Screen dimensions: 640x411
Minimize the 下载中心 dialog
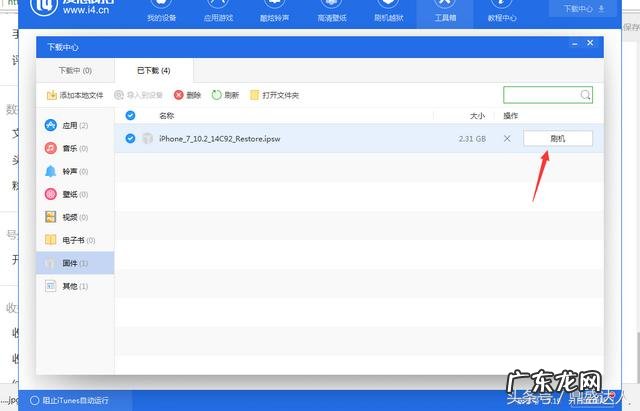[575, 44]
